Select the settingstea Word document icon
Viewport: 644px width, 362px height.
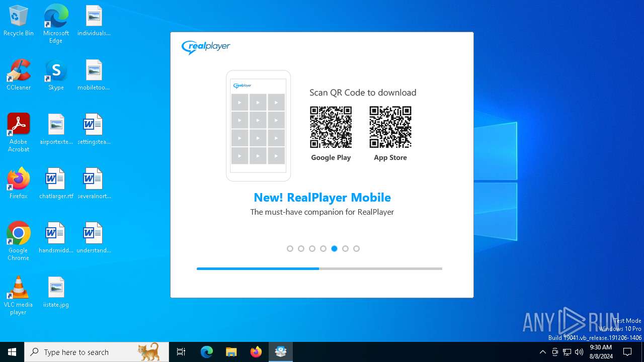pyautogui.click(x=94, y=129)
